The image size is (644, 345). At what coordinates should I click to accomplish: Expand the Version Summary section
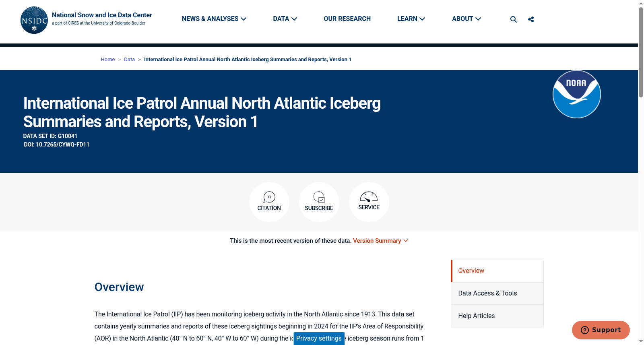(380, 241)
